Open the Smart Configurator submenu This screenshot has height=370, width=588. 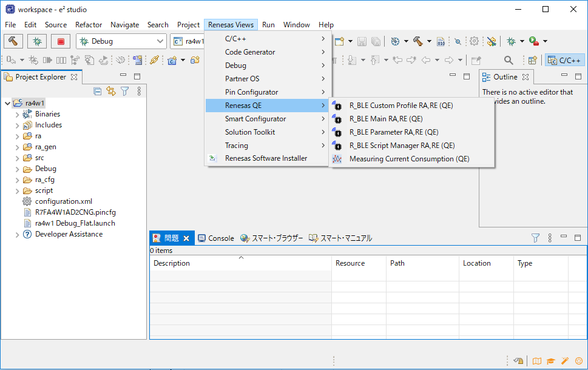[267, 119]
